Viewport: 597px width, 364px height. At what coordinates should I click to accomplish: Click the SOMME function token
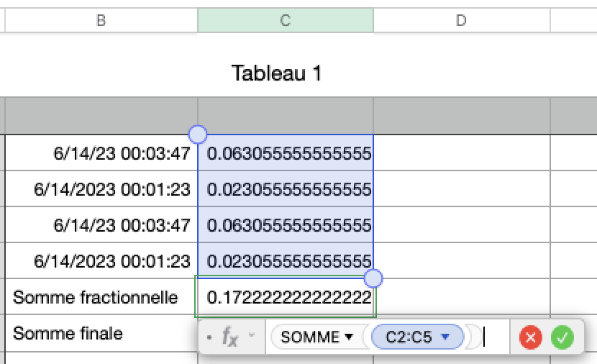[x=309, y=337]
